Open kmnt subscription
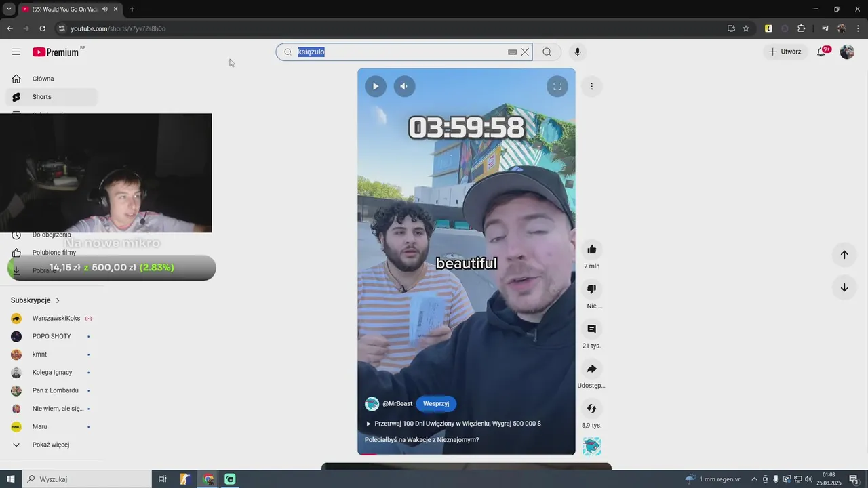868x488 pixels. tap(52, 354)
